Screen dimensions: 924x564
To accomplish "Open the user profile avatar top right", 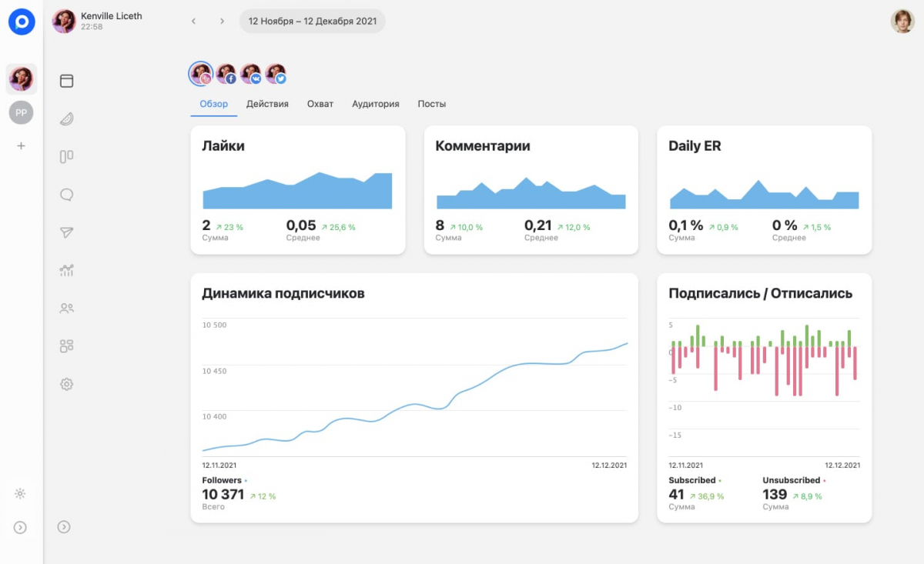I will (902, 21).
